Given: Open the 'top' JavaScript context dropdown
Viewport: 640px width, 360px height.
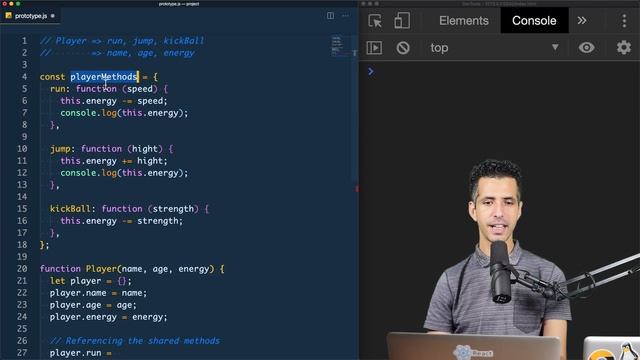Looking at the screenshot, I should 494,48.
